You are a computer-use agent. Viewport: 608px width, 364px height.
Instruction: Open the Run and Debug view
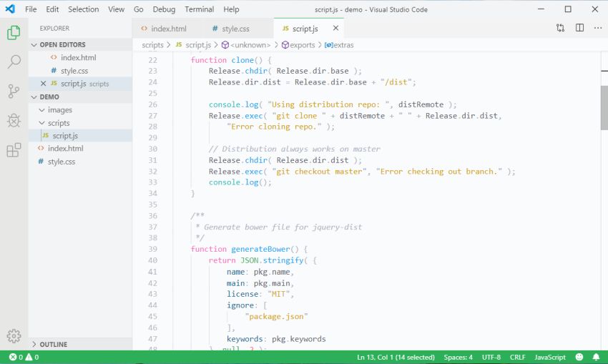click(14, 121)
